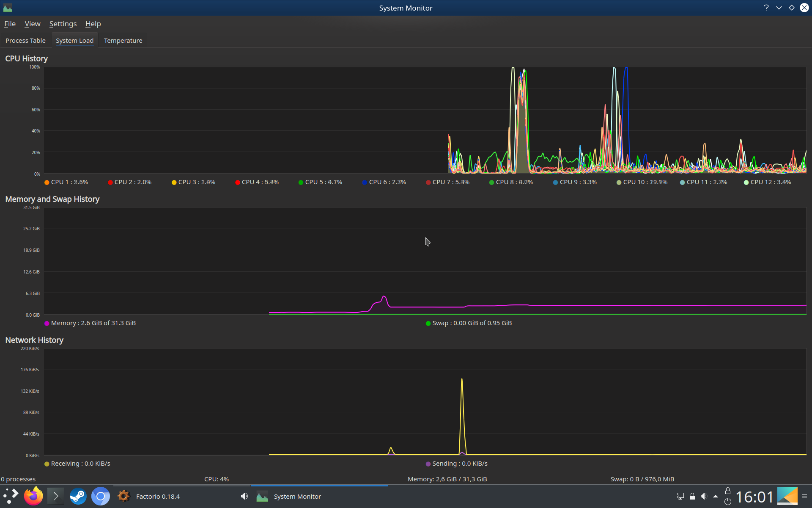Click the CPU 1 orange legend dot
The height and width of the screenshot is (508, 812).
47,182
